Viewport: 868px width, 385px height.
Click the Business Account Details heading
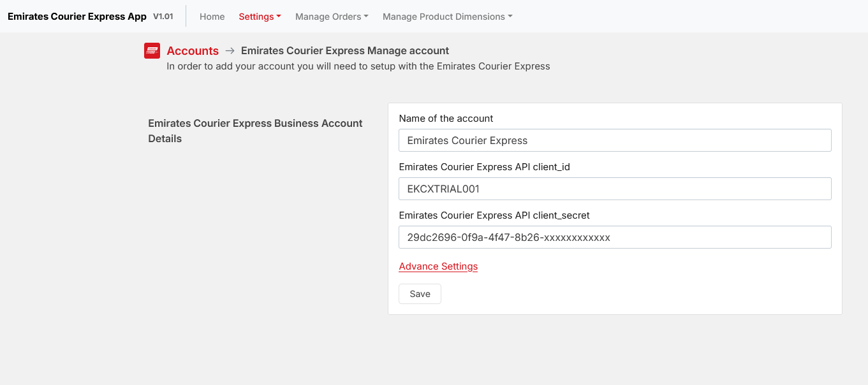click(255, 131)
